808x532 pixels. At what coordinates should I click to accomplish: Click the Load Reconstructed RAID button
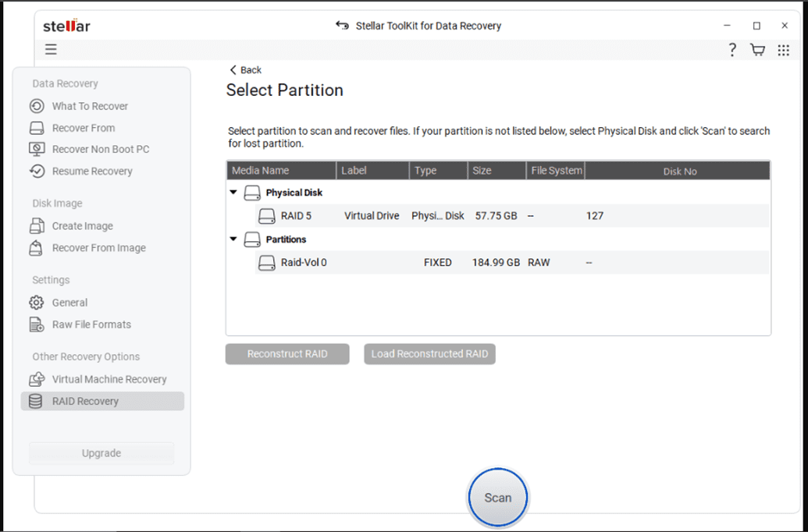click(429, 353)
